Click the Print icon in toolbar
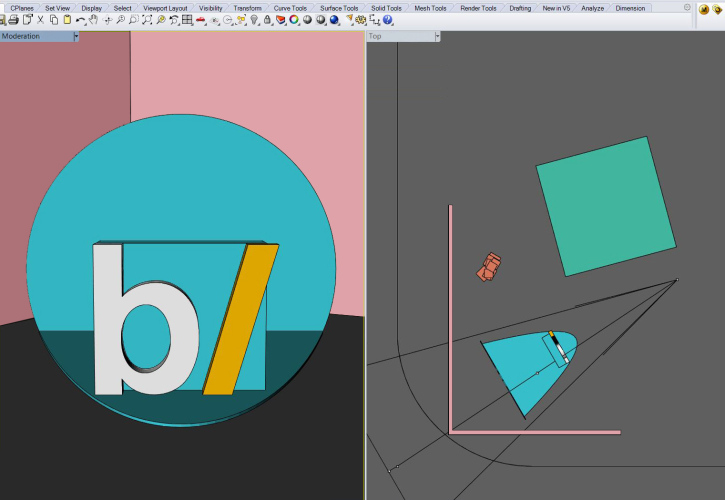The width and height of the screenshot is (725, 500). click(x=15, y=20)
